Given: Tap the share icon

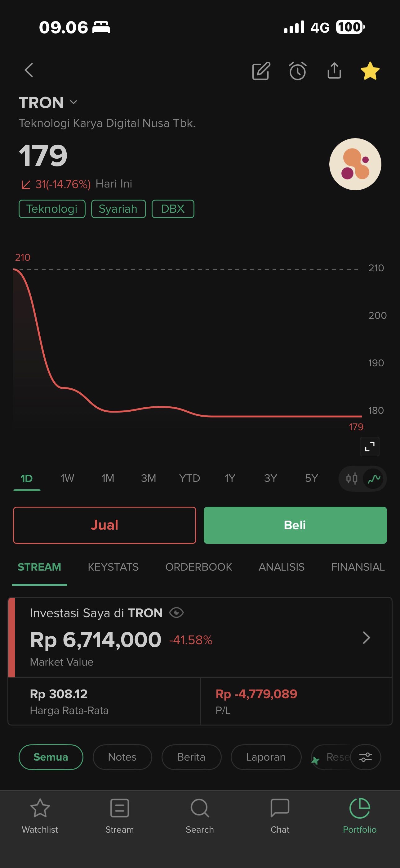Looking at the screenshot, I should point(334,71).
